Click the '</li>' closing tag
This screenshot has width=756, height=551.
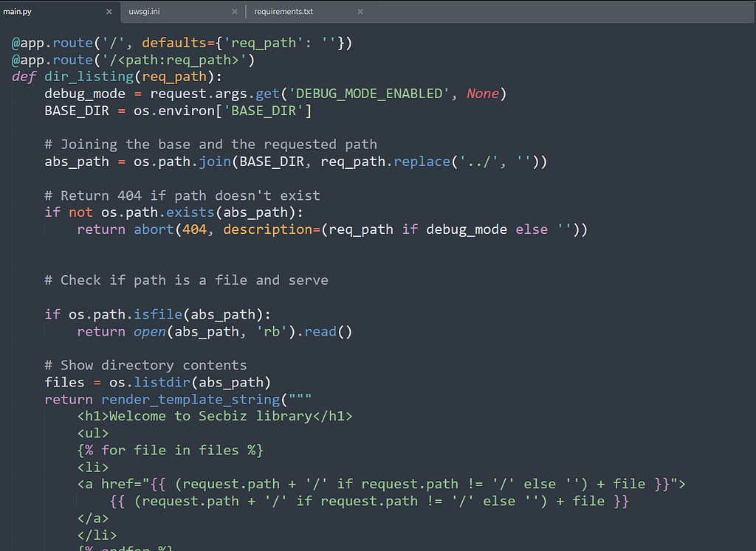pos(97,535)
